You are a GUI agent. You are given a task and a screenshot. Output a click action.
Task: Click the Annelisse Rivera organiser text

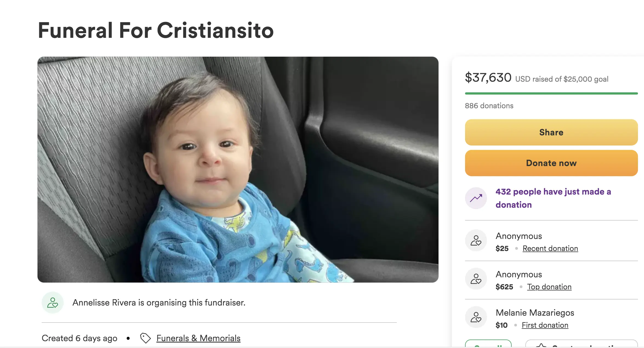pos(159,303)
